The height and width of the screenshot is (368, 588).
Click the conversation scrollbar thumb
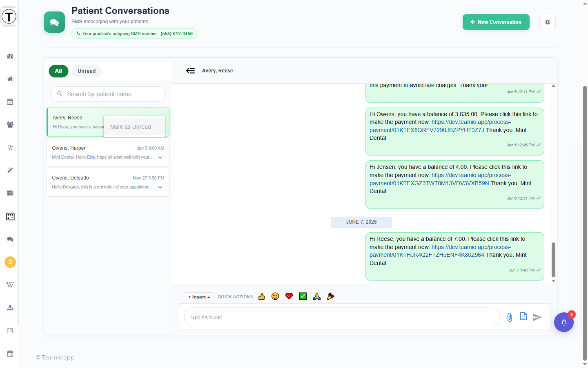click(x=553, y=260)
